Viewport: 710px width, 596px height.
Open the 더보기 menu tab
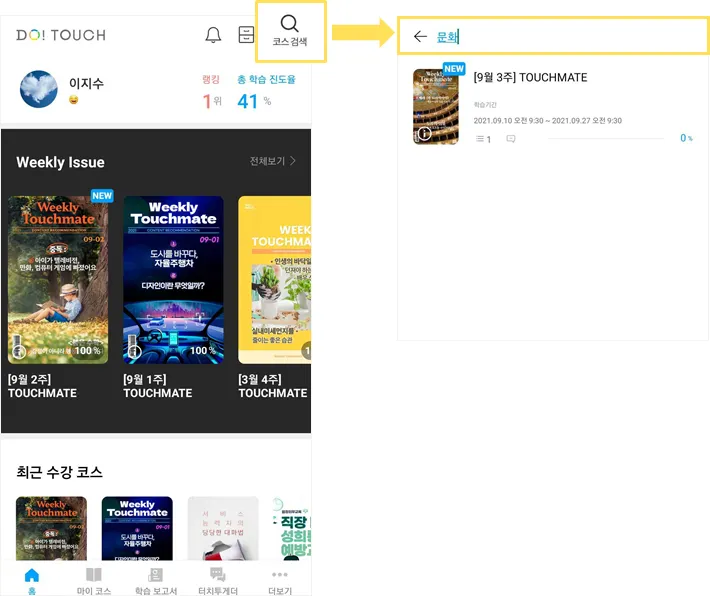point(280,581)
